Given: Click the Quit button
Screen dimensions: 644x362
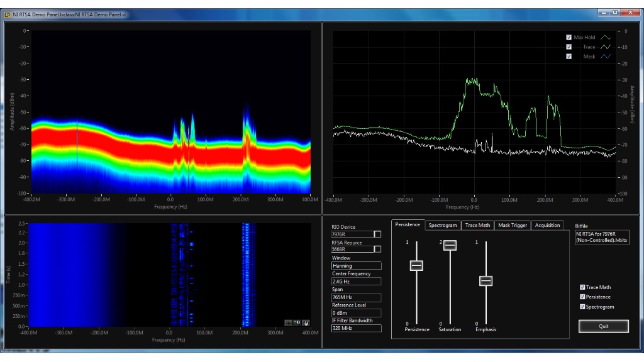Looking at the screenshot, I should point(603,326).
